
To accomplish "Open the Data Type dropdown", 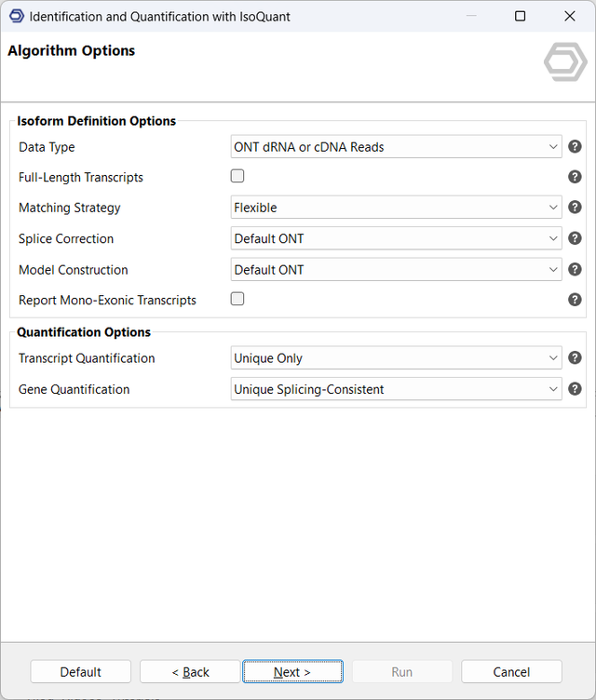I will 396,147.
